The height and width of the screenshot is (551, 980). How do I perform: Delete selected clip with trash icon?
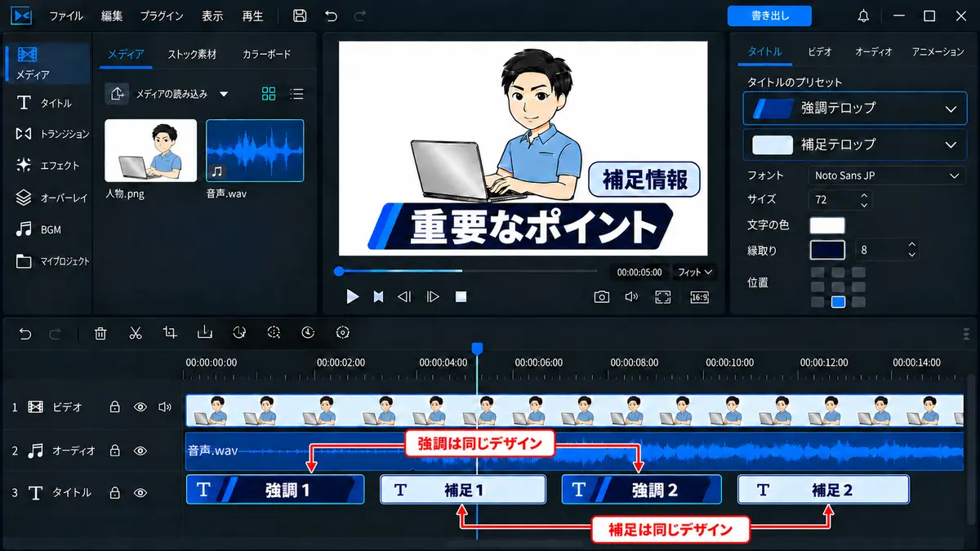[100, 332]
